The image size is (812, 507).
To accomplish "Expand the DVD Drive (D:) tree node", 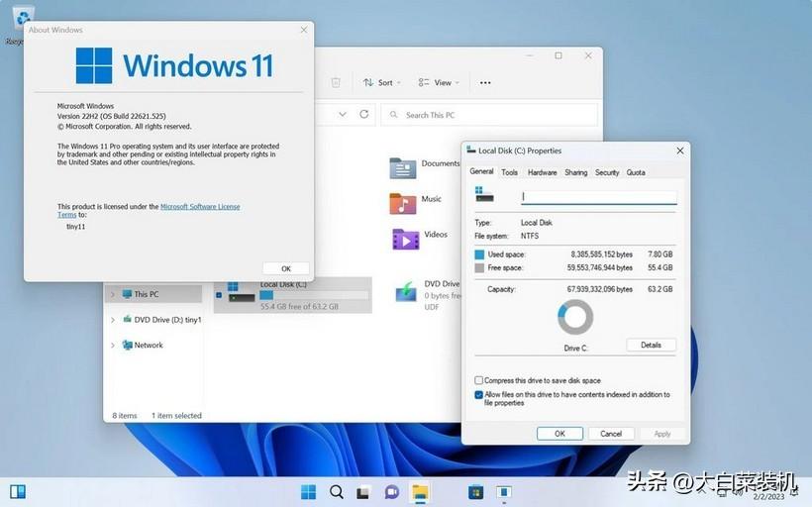I will pyautogui.click(x=113, y=320).
